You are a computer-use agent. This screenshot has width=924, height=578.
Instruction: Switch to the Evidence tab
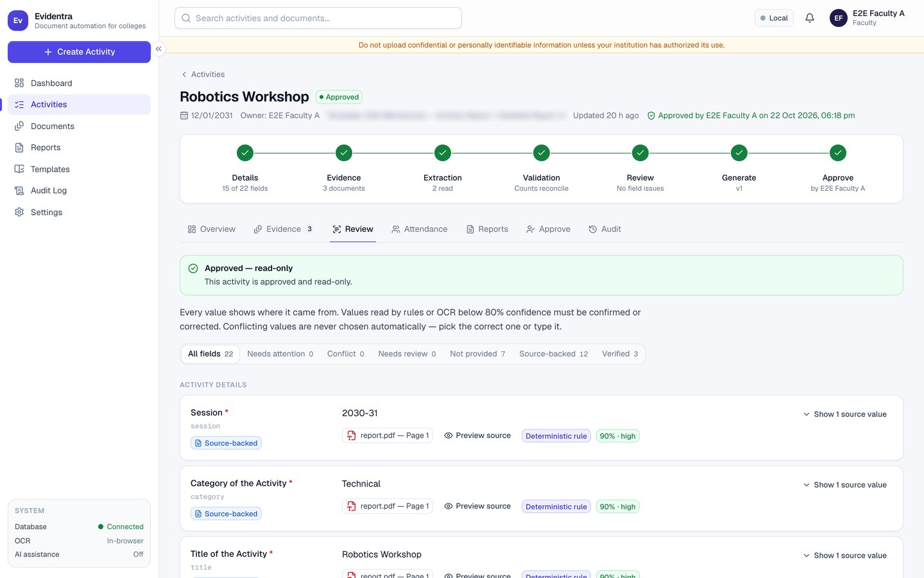283,229
